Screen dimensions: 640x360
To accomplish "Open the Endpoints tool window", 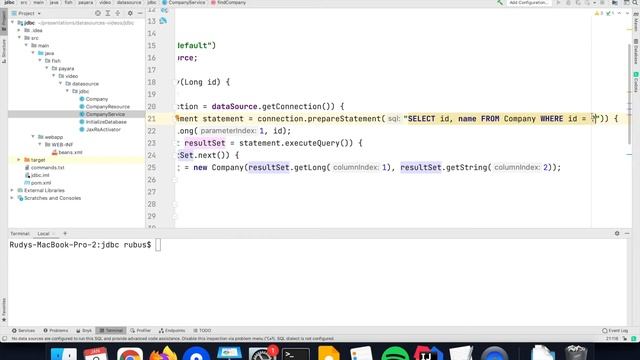I will coord(172,330).
